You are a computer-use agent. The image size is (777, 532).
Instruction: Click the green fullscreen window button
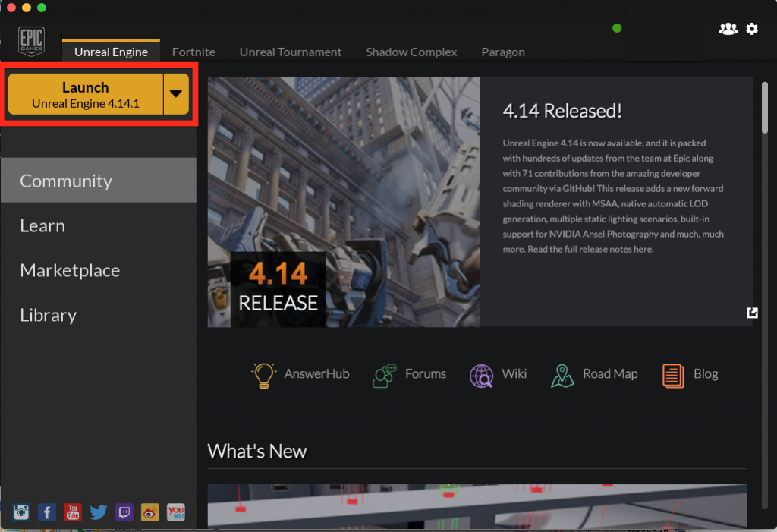click(x=42, y=8)
